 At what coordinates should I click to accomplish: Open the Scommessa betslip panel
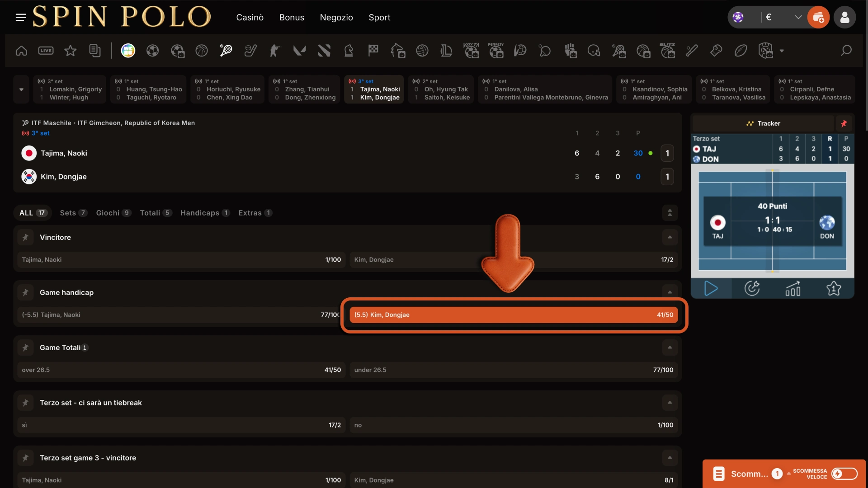tap(749, 474)
